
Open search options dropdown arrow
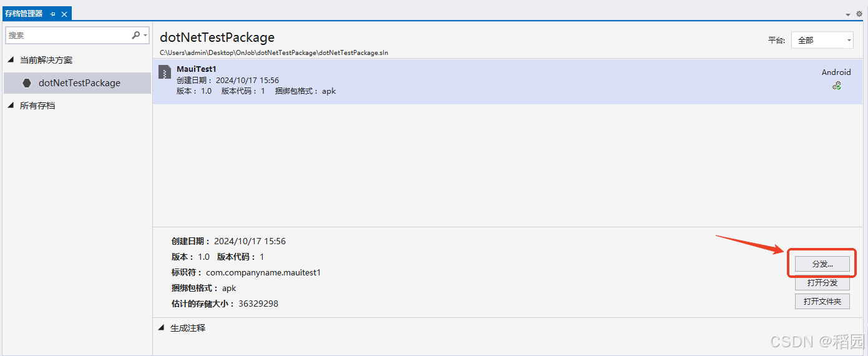click(x=145, y=36)
